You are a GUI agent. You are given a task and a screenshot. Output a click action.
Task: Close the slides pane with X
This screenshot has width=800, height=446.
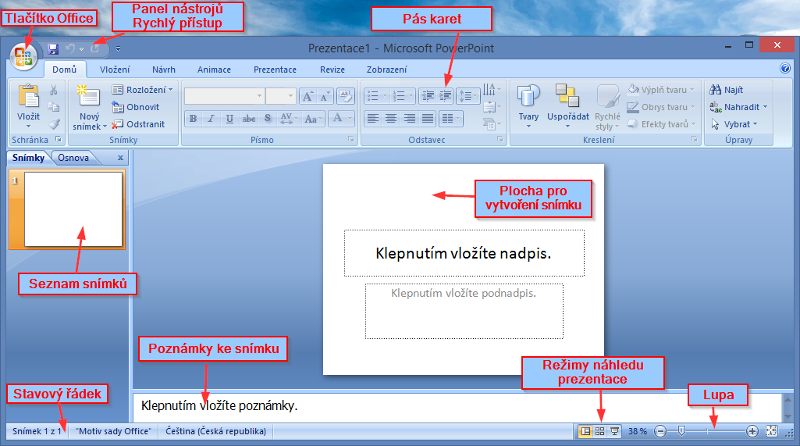click(x=120, y=158)
